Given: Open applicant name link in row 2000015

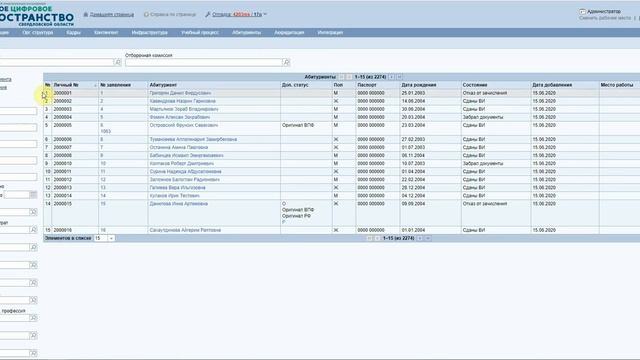Looking at the screenshot, I should coord(178,204).
